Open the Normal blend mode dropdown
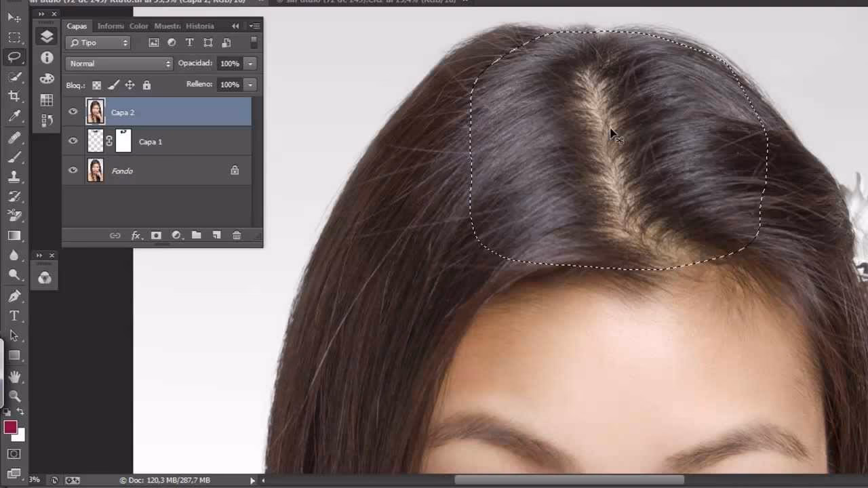Viewport: 868px width, 488px height. tap(119, 63)
